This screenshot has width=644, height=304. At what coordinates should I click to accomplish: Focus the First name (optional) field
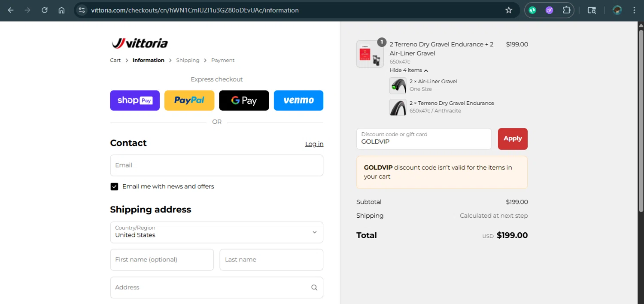pos(162,260)
